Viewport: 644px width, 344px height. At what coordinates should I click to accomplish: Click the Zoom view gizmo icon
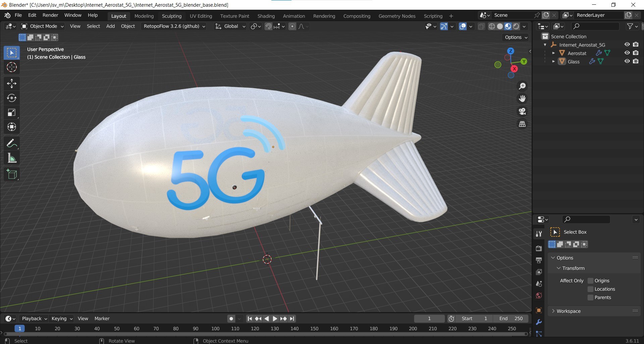tap(522, 86)
